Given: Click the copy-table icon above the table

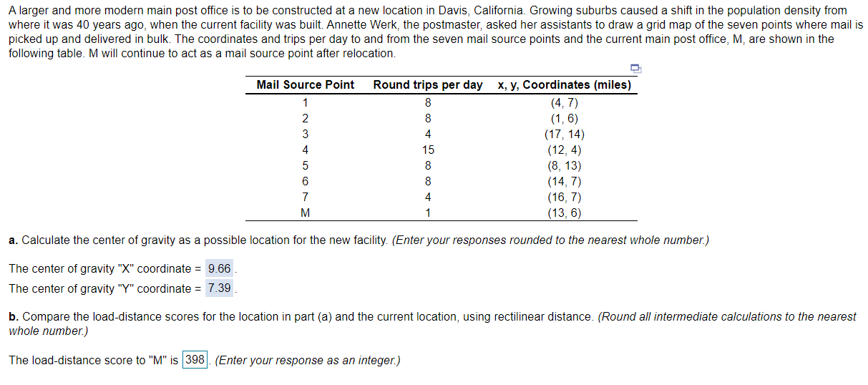Looking at the screenshot, I should click(635, 69).
